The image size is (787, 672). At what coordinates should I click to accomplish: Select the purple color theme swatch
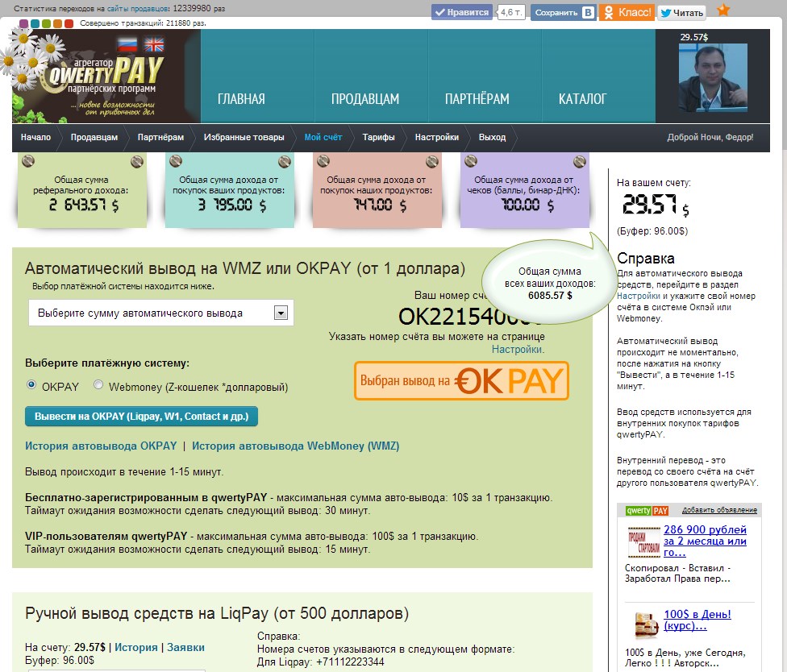23,24
